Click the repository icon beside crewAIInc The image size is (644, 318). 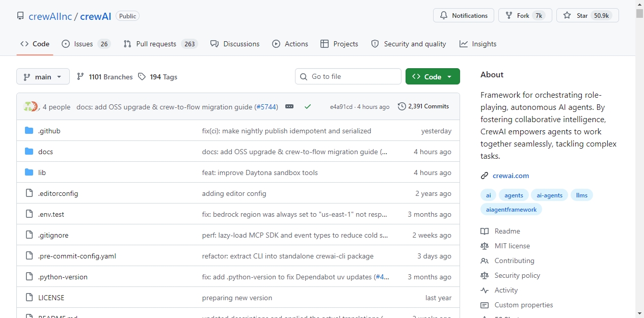click(x=20, y=16)
